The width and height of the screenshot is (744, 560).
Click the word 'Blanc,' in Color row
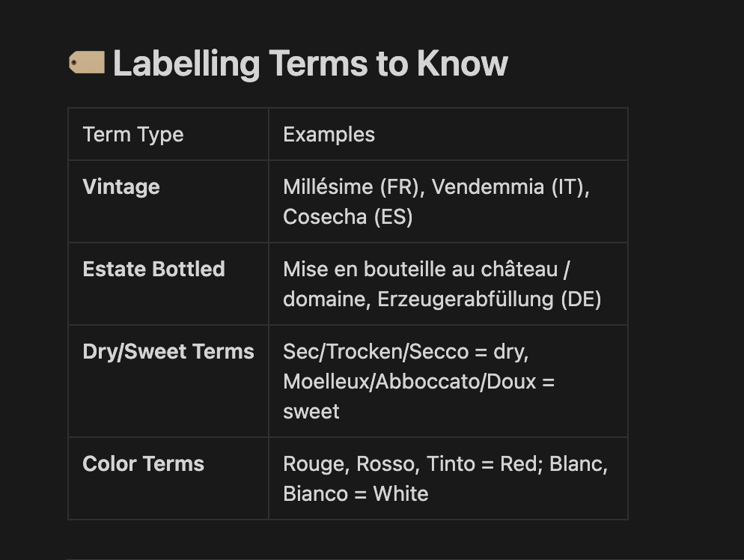click(x=579, y=464)
